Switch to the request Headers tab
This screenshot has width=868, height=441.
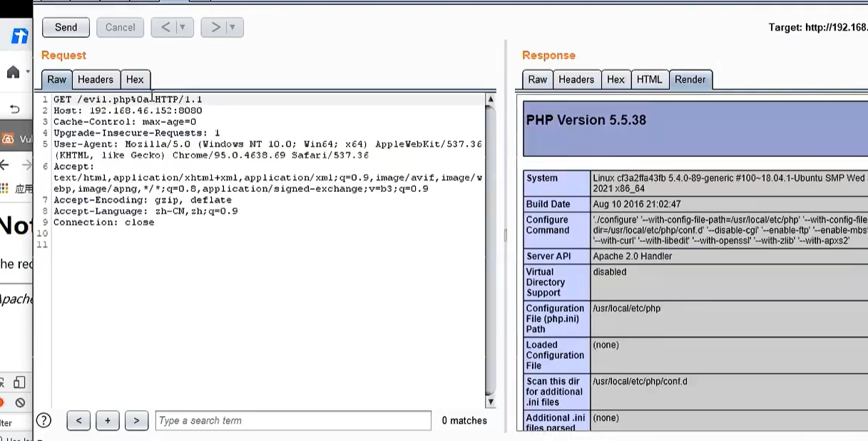tap(96, 79)
